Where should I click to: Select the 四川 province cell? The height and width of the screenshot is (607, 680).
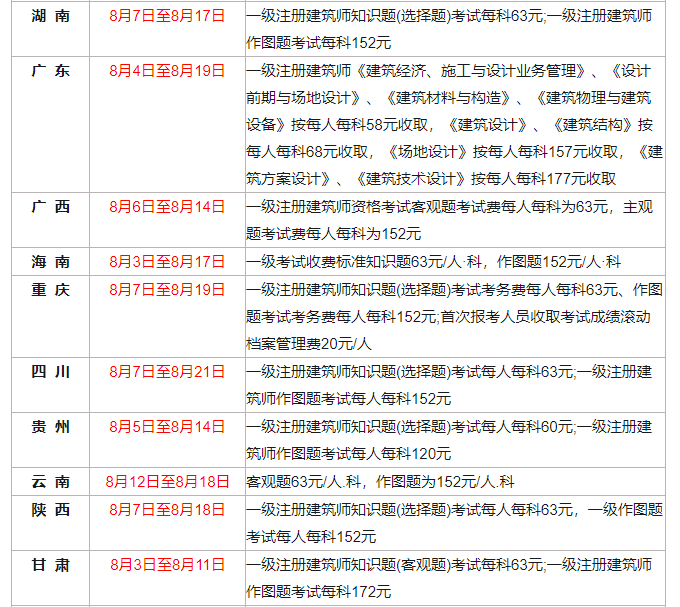[x=50, y=371]
